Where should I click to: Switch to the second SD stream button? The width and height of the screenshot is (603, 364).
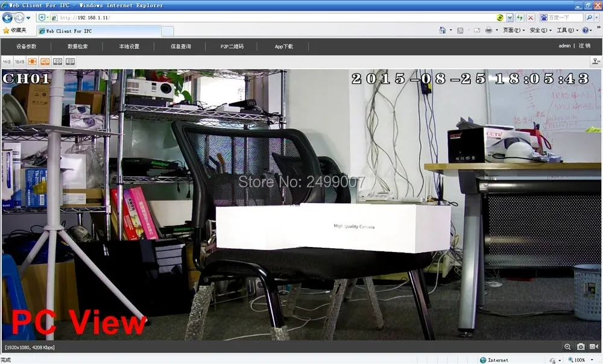[x=70, y=61]
